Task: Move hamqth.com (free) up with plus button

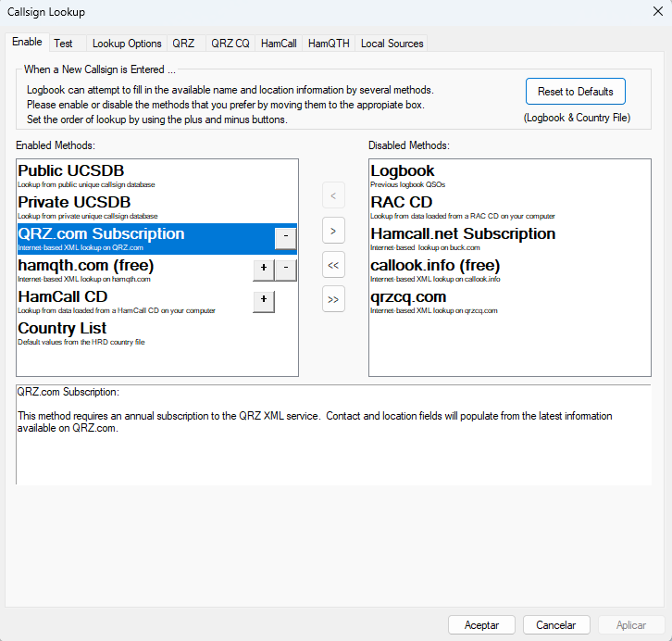Action: (x=264, y=270)
